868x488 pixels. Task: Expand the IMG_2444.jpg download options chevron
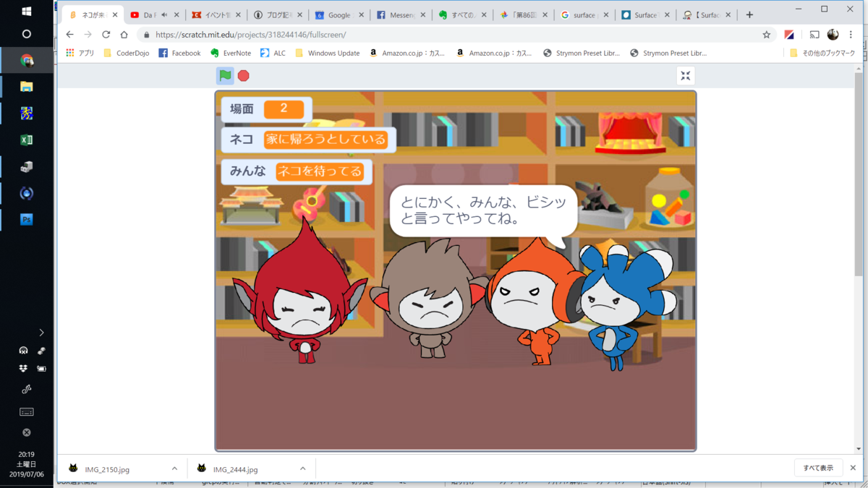305,468
